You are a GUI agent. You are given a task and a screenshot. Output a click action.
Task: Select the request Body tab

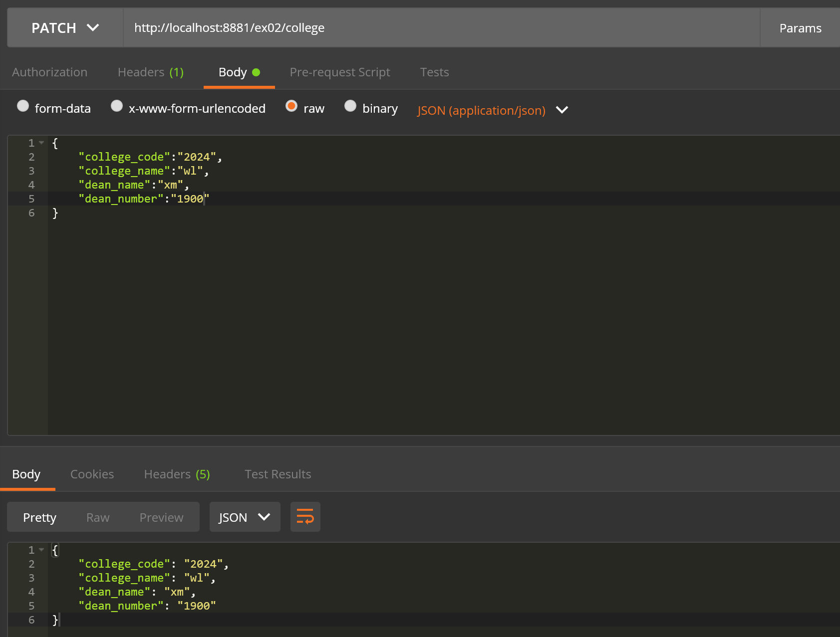tap(239, 72)
